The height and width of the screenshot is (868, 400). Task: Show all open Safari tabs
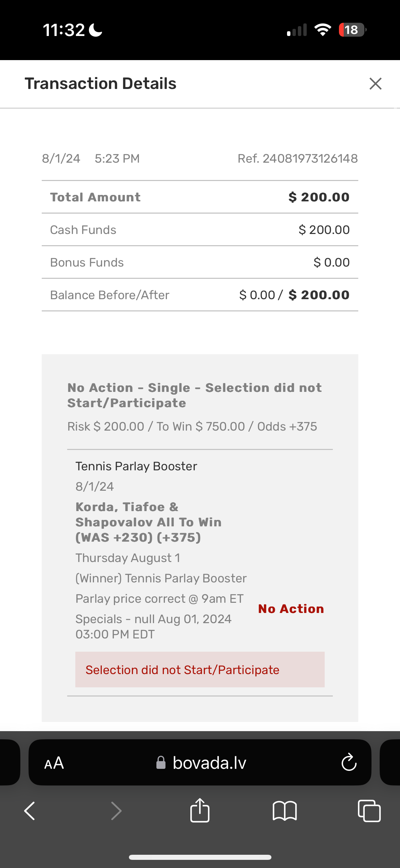coord(369,811)
